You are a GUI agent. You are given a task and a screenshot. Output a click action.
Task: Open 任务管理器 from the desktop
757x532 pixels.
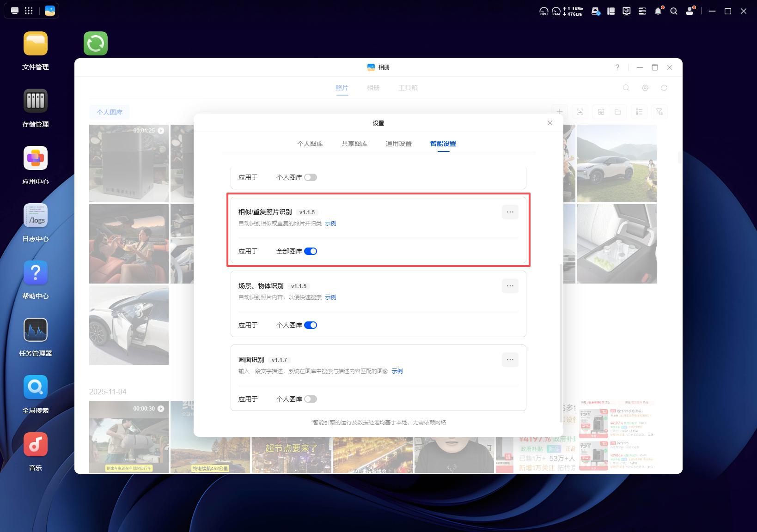[x=36, y=330]
